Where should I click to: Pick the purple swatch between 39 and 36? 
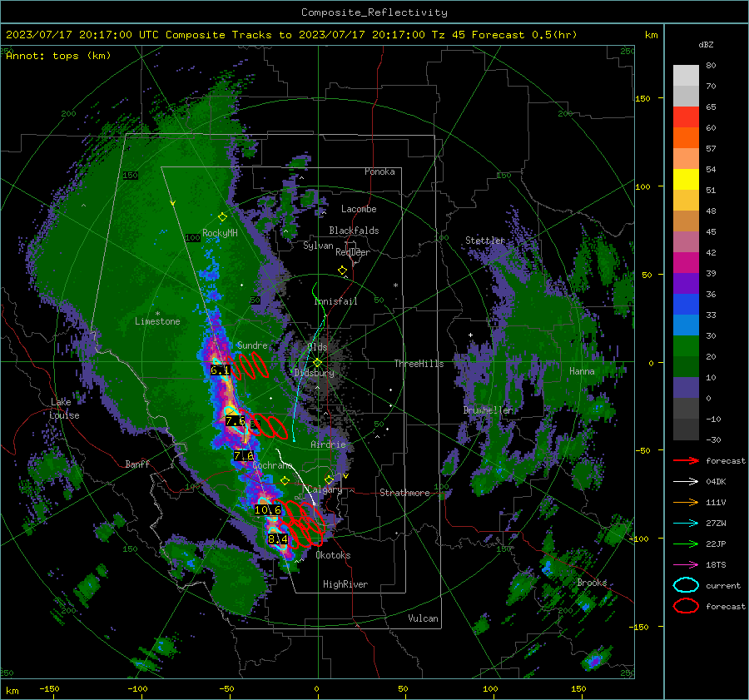click(686, 284)
